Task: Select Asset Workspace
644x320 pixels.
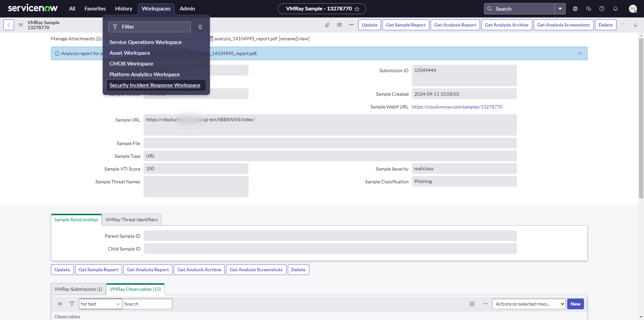Action: 129,53
